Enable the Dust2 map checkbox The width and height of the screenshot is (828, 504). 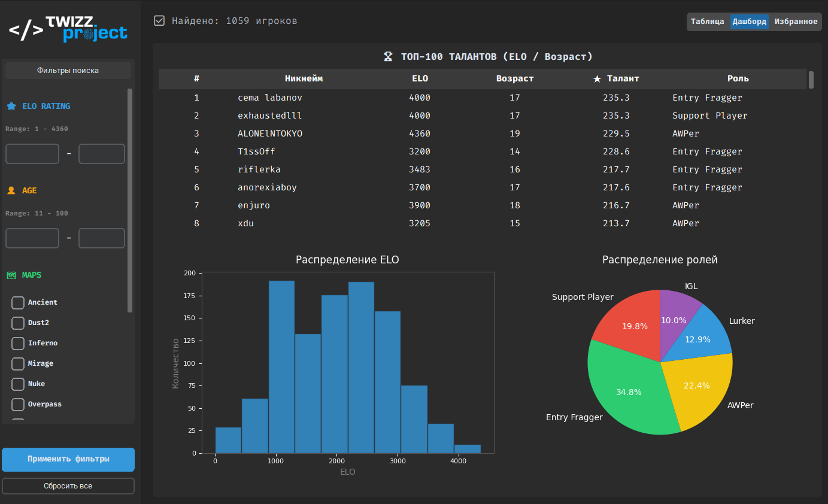coord(18,323)
